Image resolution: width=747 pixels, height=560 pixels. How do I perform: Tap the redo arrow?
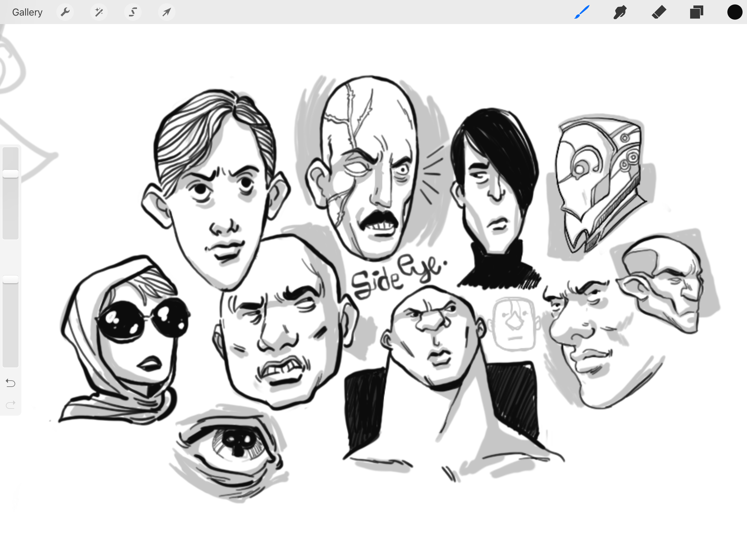pyautogui.click(x=10, y=404)
